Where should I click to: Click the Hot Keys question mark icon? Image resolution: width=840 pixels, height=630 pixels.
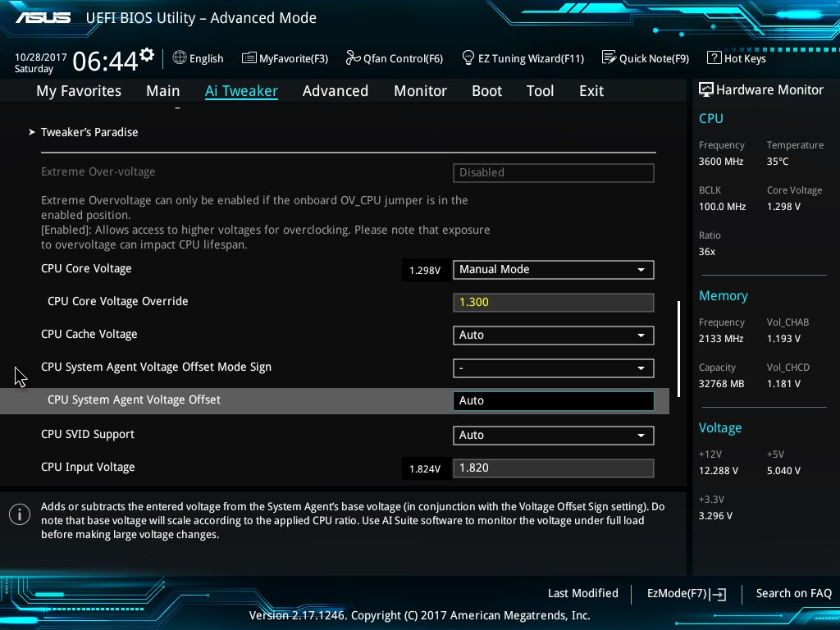pyautogui.click(x=714, y=57)
